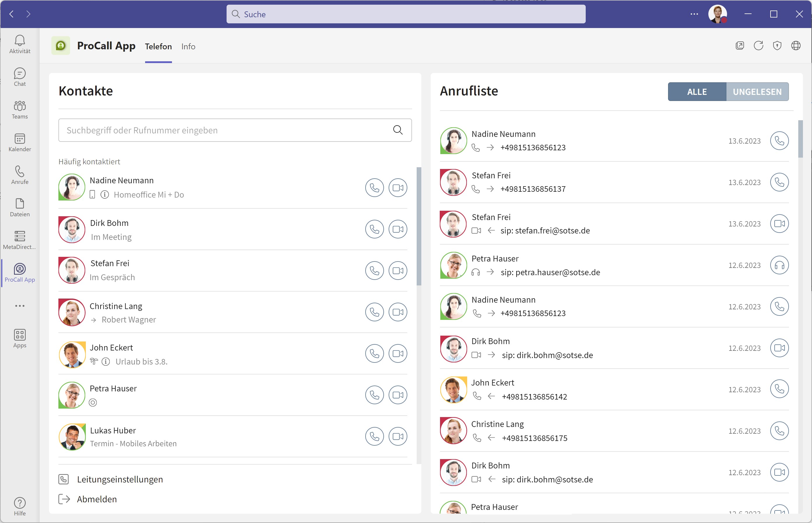This screenshot has height=523, width=812.
Task: Open Leitungseinstellungen
Action: point(120,479)
